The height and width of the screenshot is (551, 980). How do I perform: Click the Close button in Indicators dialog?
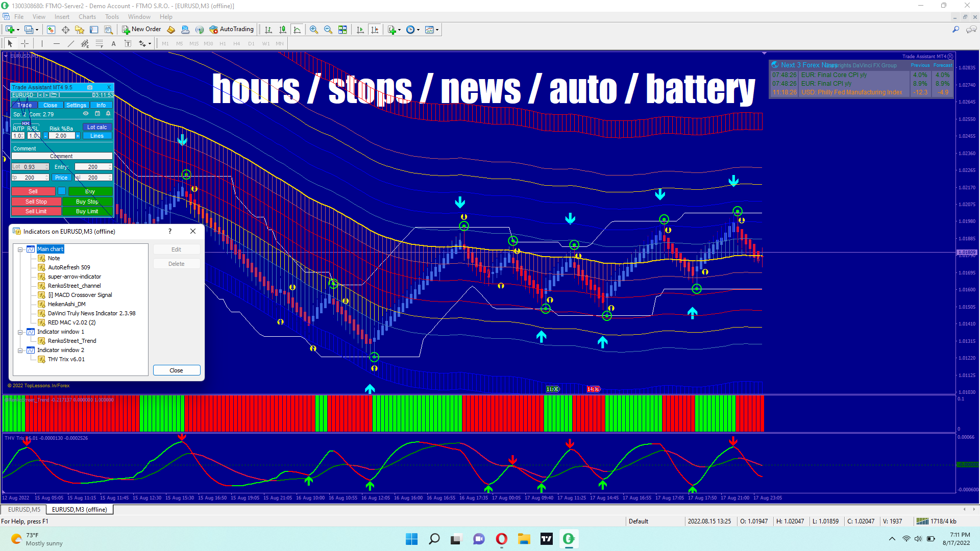[x=176, y=370]
